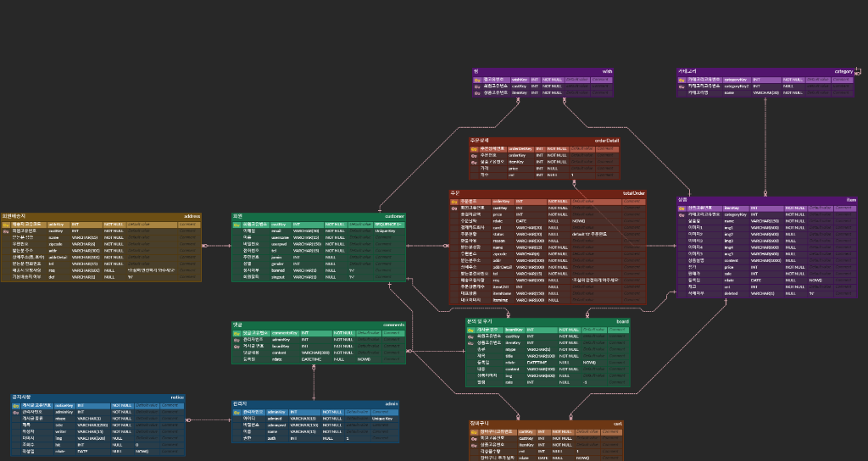This screenshot has width=868, height=461.
Task: Click the itemname column in totalOrder table
Action: tap(503, 294)
